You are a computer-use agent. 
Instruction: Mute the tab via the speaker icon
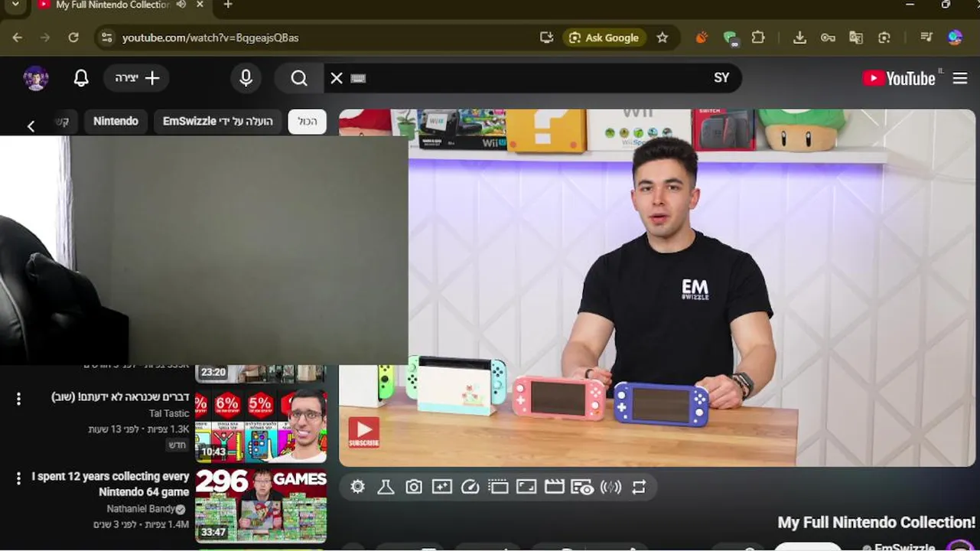181,5
